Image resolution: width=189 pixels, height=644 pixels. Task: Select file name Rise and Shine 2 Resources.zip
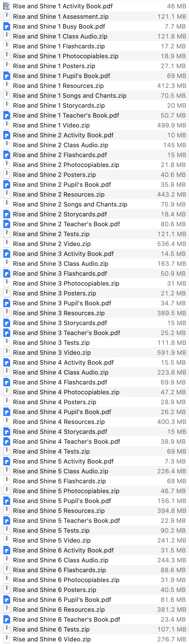tap(59, 195)
